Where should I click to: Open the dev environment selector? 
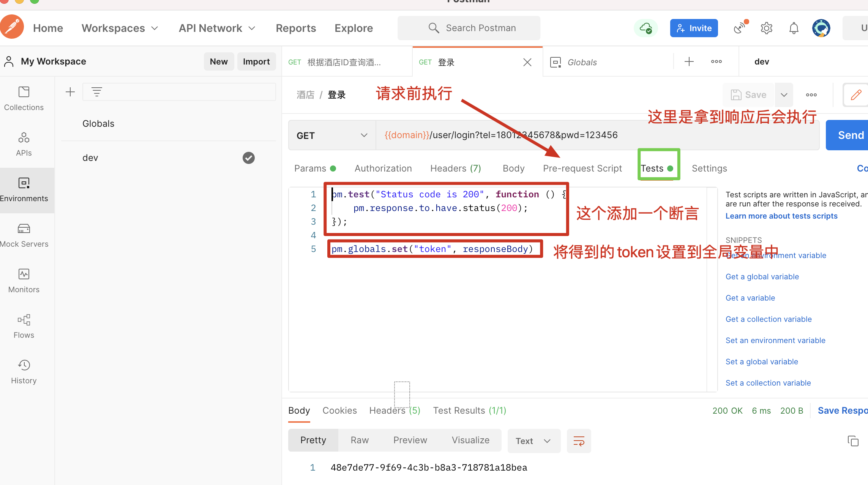tap(803, 61)
